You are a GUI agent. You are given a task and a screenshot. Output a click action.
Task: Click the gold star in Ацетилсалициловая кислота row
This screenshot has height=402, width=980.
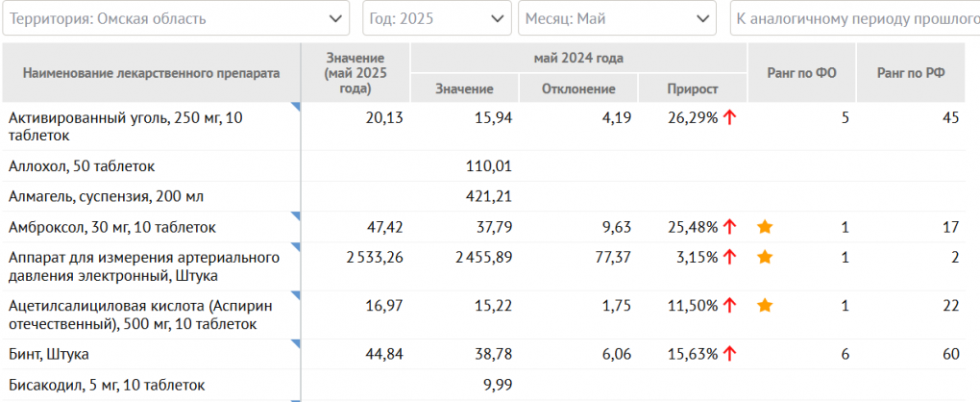point(765,305)
